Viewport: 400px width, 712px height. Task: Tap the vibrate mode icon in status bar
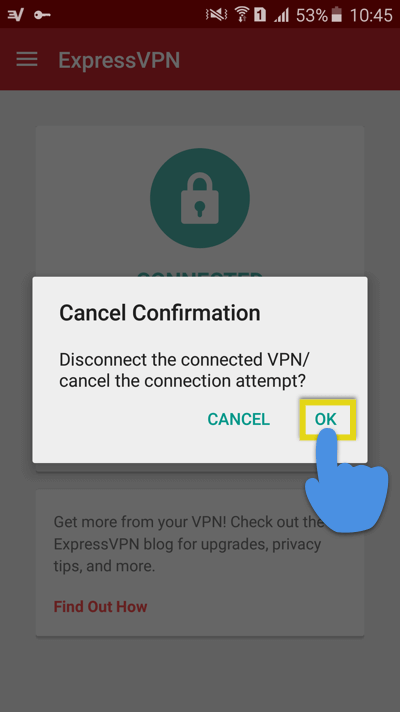216,15
